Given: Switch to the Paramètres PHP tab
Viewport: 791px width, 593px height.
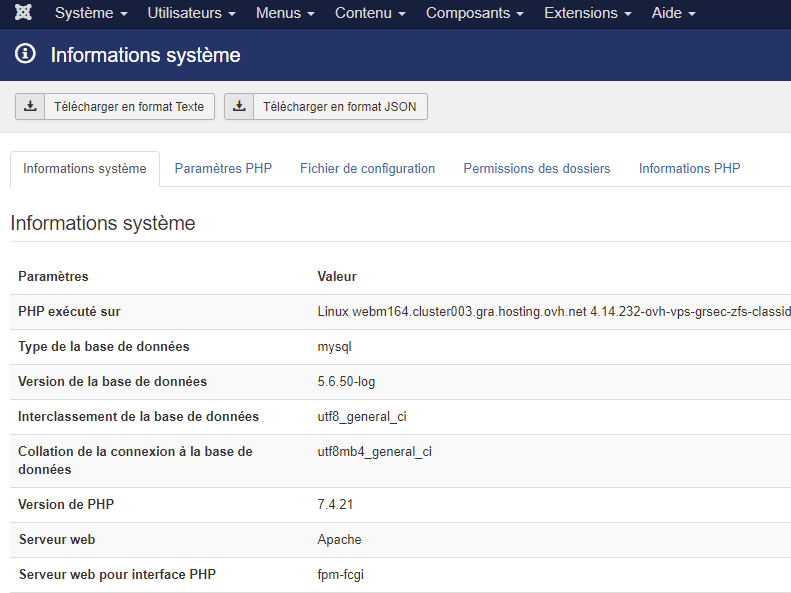Looking at the screenshot, I should click(223, 168).
